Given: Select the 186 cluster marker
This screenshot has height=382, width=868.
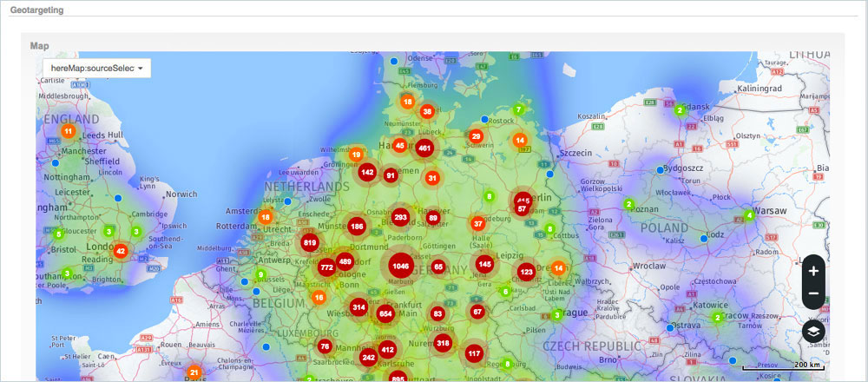Looking at the screenshot, I should (x=357, y=227).
